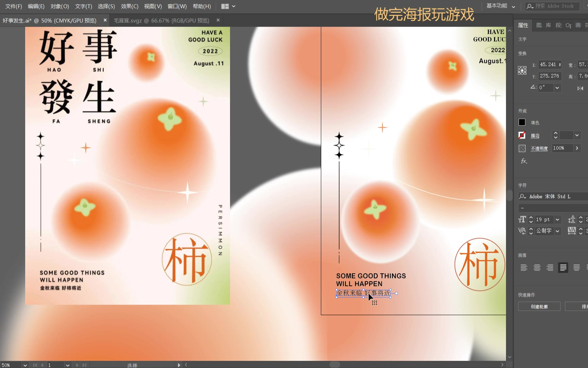Open the 文件(F) menu
This screenshot has height=368, width=588.
pos(14,6)
